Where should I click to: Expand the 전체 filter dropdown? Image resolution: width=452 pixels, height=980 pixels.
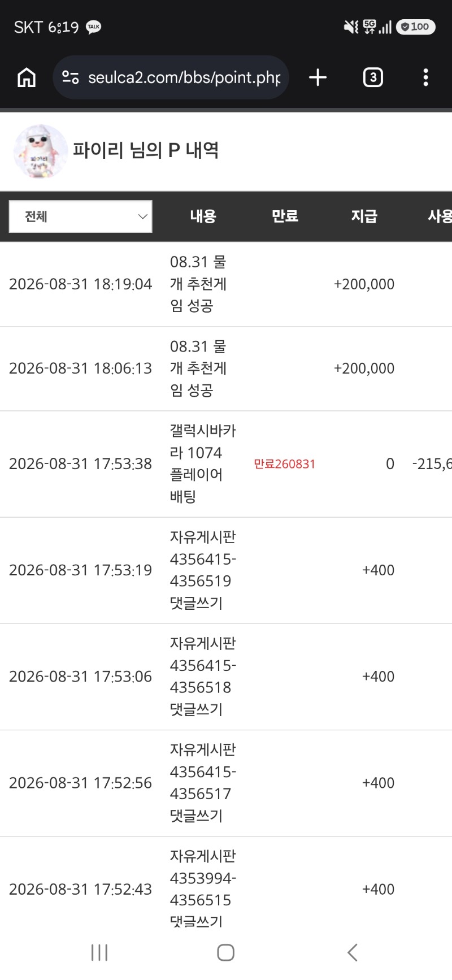[x=81, y=216]
